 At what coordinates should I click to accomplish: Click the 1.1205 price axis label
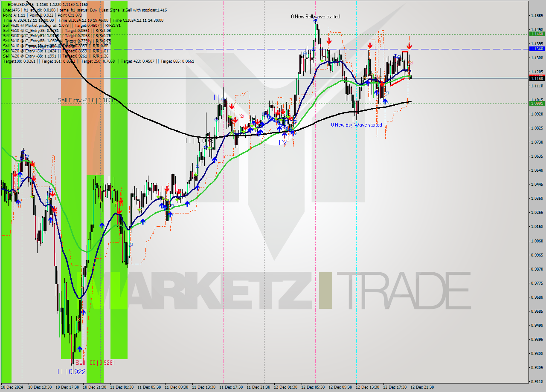537,72
